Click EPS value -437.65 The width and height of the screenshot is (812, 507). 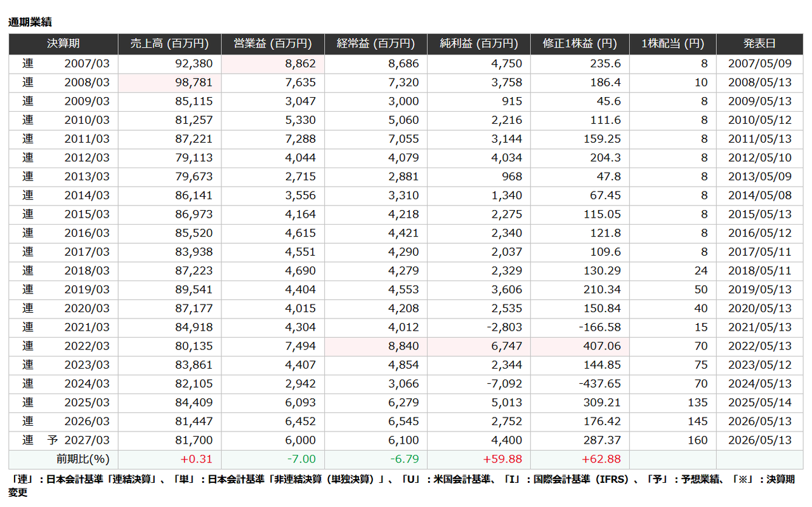pos(599,383)
